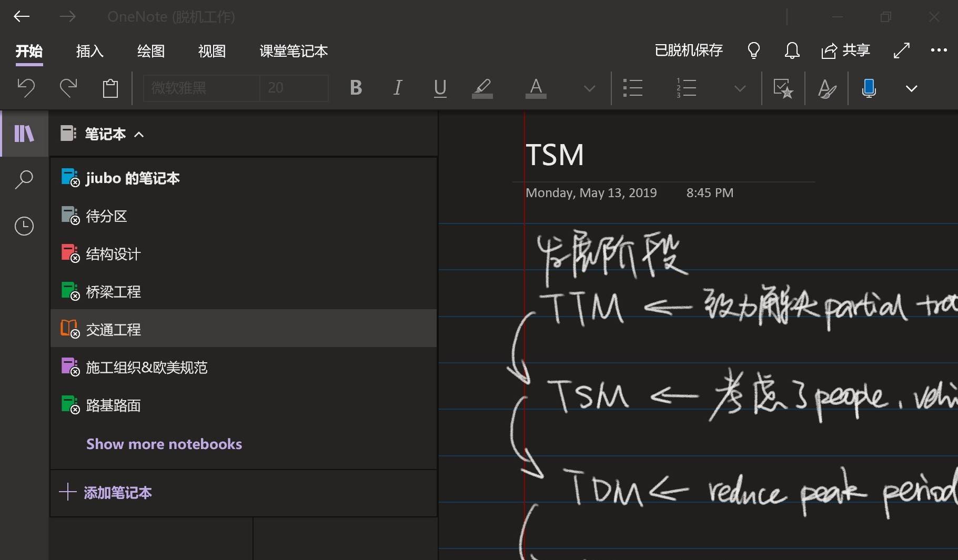
Task: Start dictation with microphone icon
Action: pyautogui.click(x=869, y=88)
